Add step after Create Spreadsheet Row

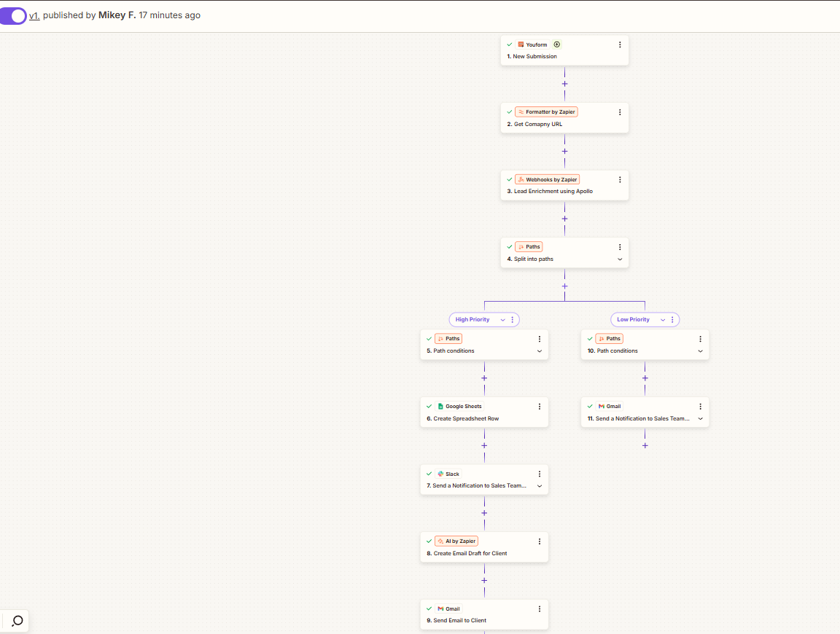pyautogui.click(x=484, y=446)
